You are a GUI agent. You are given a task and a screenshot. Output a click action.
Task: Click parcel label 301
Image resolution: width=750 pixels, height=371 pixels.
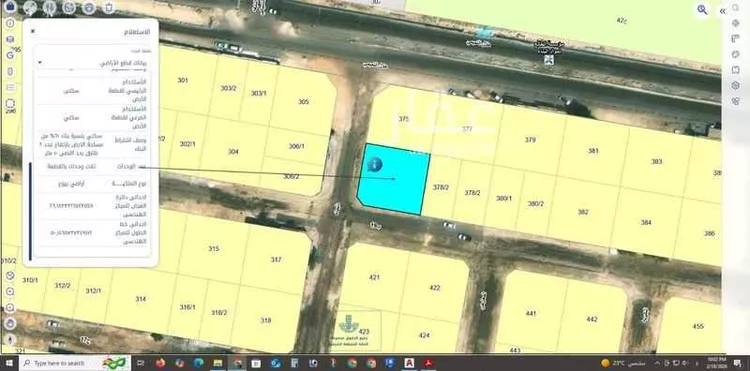pos(183,80)
